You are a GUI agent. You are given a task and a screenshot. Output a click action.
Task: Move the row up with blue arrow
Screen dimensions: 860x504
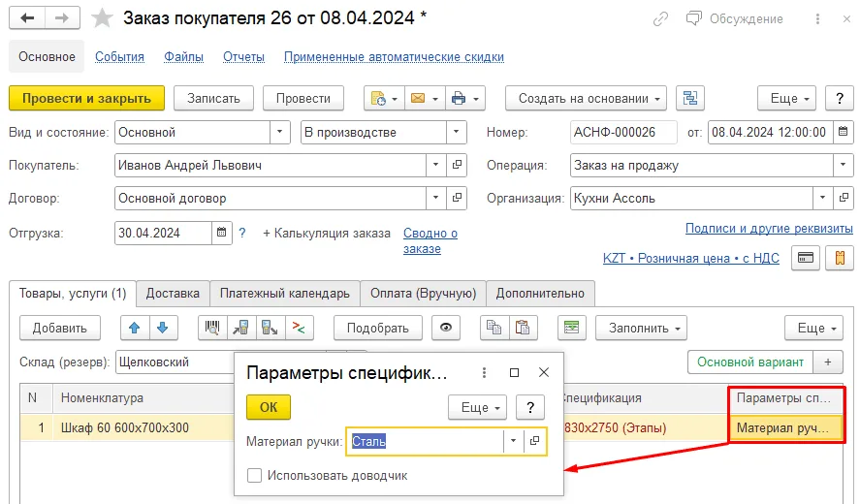(x=135, y=328)
